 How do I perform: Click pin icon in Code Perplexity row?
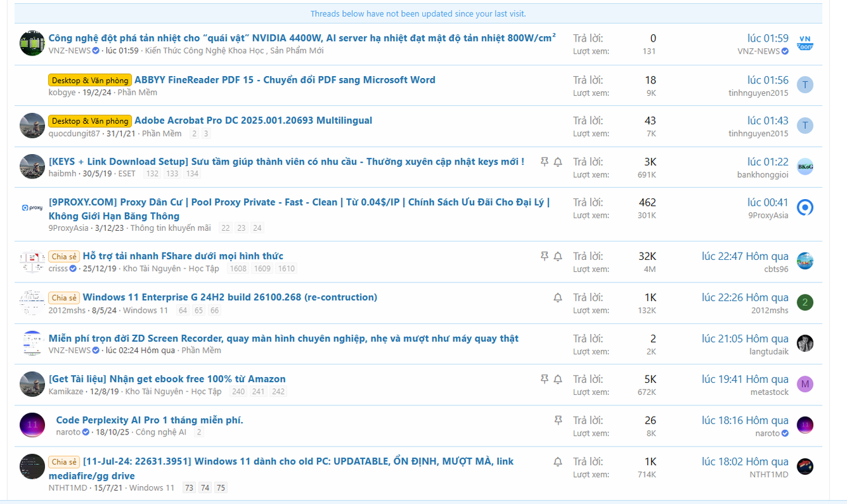pyautogui.click(x=558, y=420)
